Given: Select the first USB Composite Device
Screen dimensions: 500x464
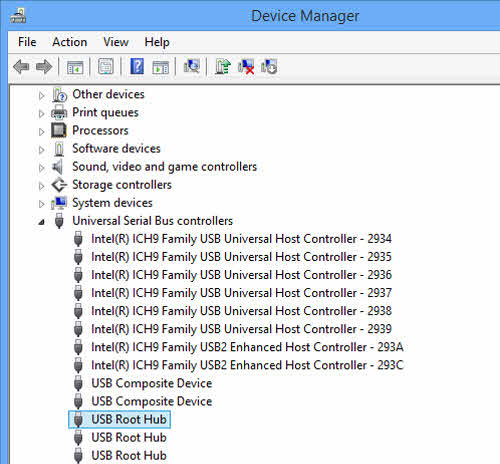Looking at the screenshot, I should pos(151,383).
